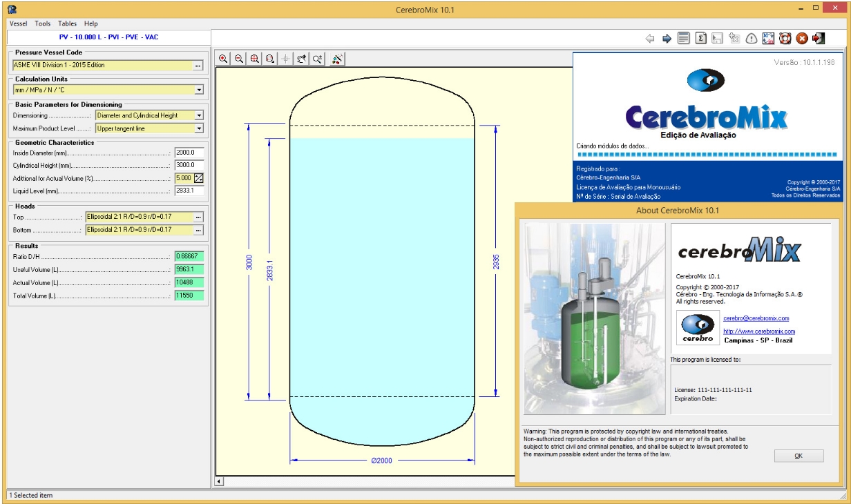The width and height of the screenshot is (851, 504).
Task: Click the Ratio D/H result value
Action: 189,256
